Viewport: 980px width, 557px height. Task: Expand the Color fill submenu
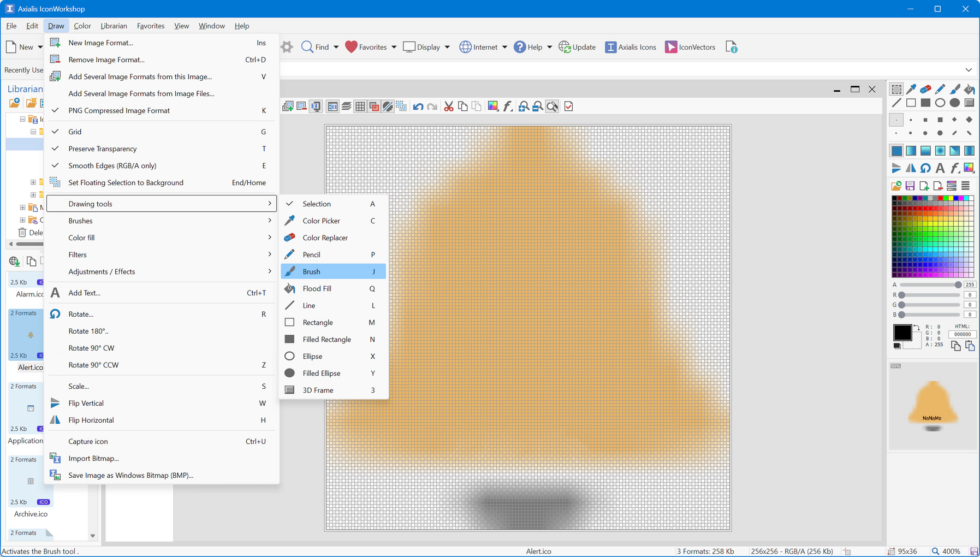pos(162,238)
